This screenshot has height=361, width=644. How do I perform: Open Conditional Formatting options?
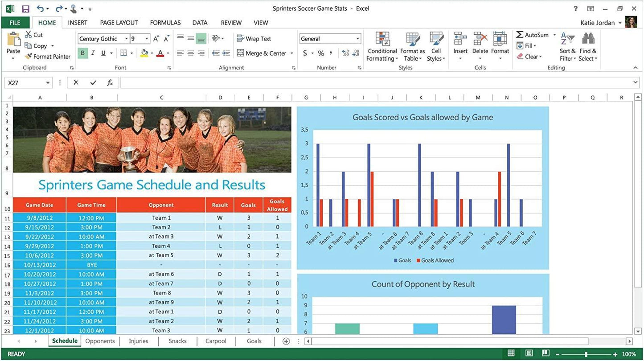[382, 46]
